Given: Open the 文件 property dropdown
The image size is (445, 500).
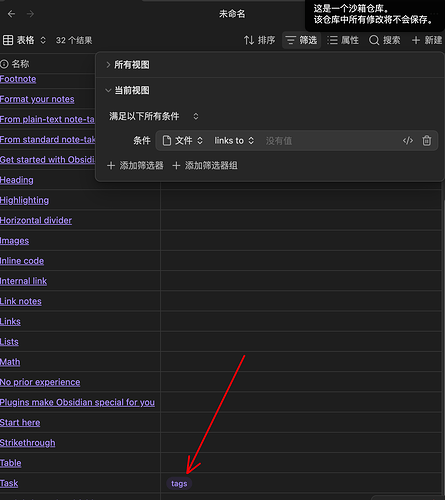Looking at the screenshot, I should pyautogui.click(x=182, y=141).
